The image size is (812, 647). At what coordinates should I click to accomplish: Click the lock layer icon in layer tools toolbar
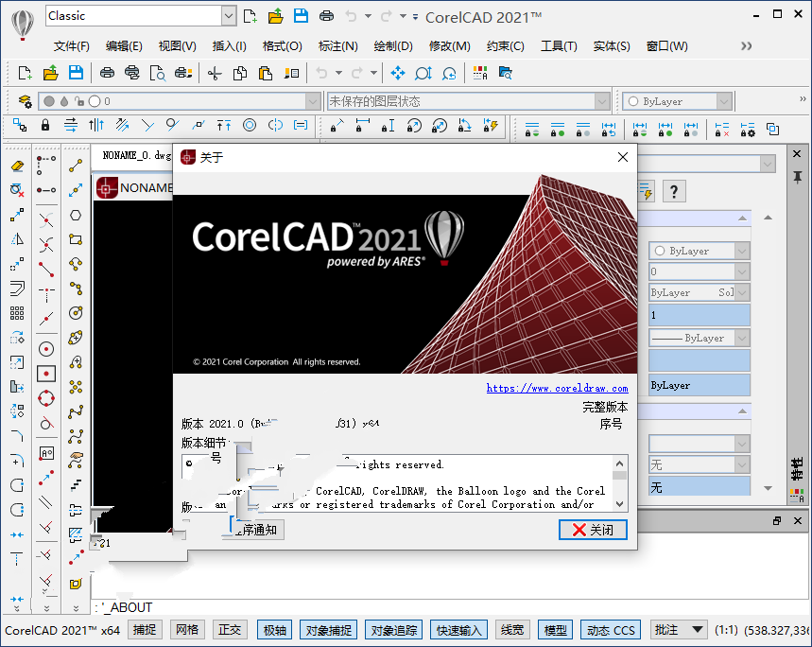(45, 125)
